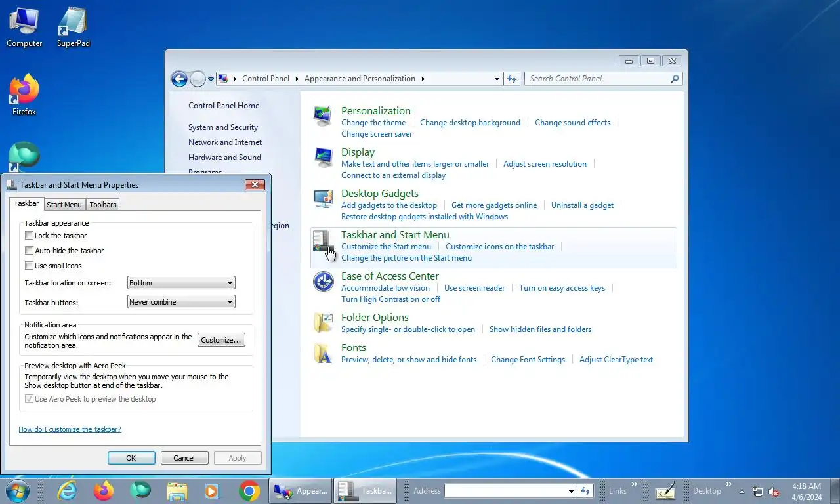Click Show hidden files and folders link

tap(540, 329)
